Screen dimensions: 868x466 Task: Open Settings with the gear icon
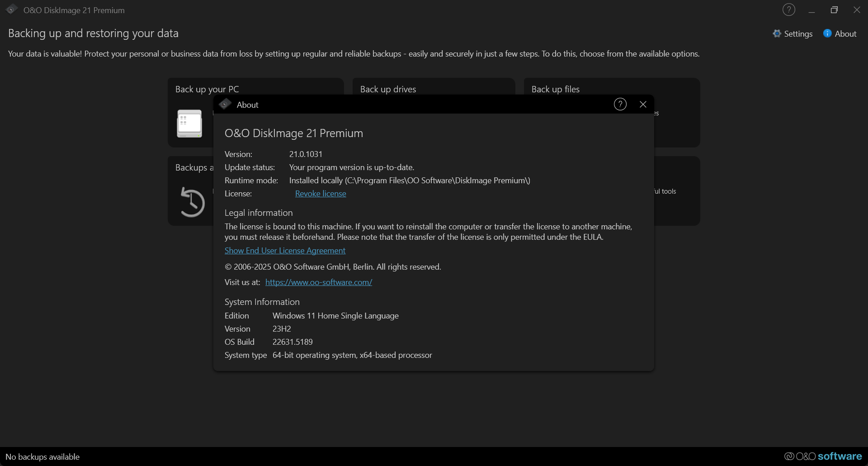(x=777, y=33)
